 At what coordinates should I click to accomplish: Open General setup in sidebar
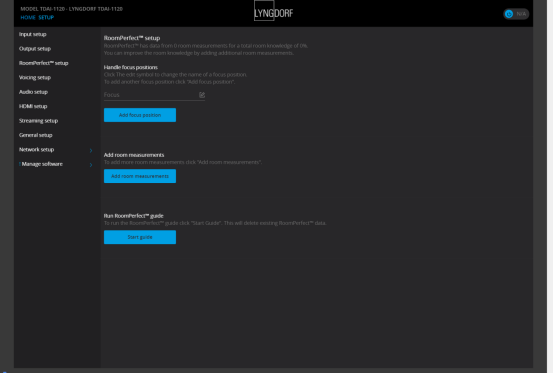click(x=36, y=135)
